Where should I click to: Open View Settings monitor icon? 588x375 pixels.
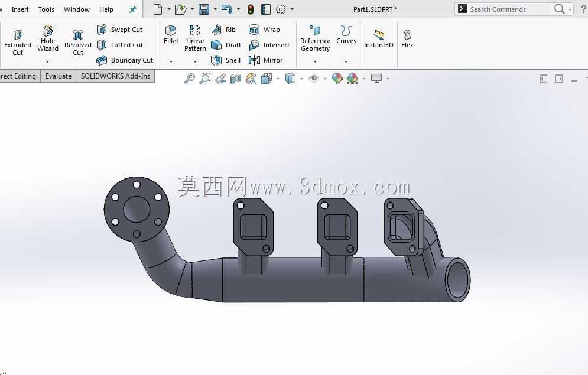[376, 79]
